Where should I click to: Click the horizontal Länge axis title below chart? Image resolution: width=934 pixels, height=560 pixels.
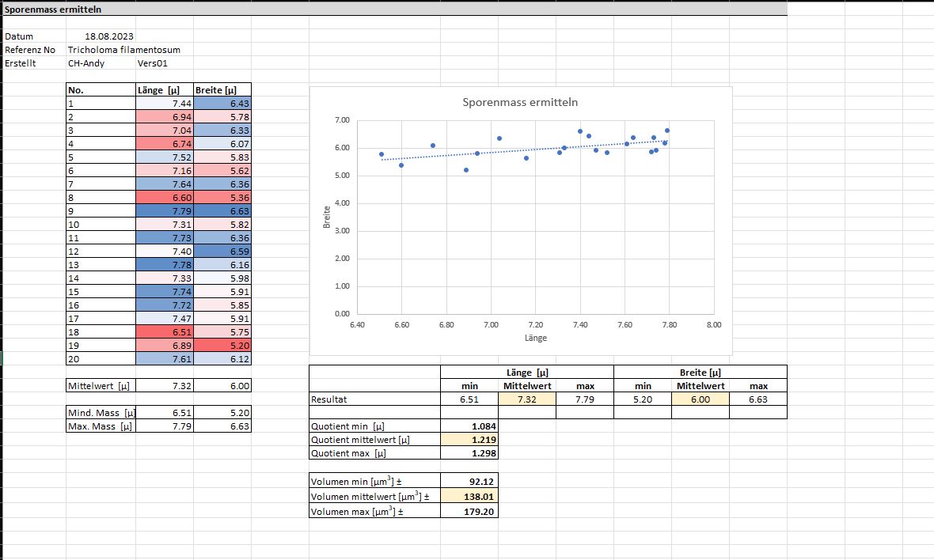click(x=535, y=338)
